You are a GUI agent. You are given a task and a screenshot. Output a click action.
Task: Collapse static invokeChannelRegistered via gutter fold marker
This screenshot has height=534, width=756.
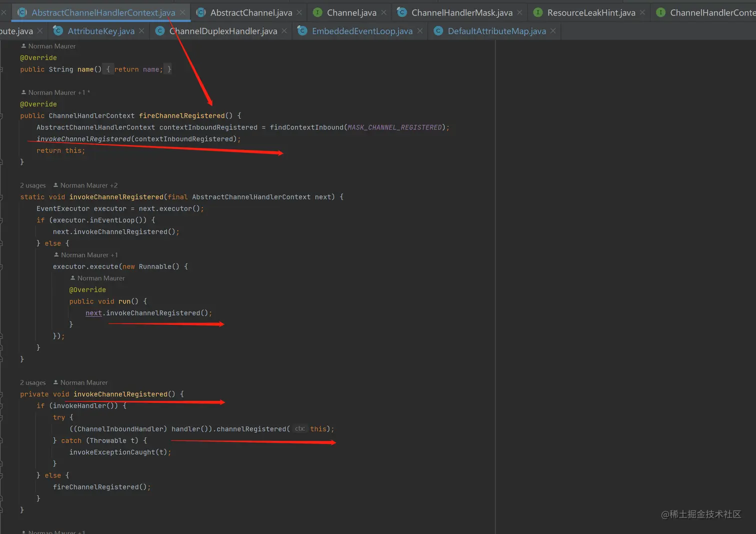[x=1, y=197]
